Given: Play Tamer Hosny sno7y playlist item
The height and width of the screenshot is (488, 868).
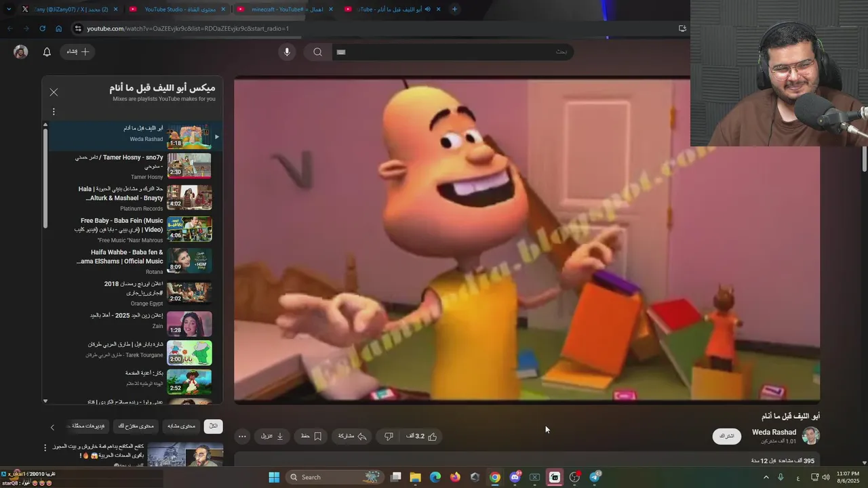Looking at the screenshot, I should click(134, 167).
